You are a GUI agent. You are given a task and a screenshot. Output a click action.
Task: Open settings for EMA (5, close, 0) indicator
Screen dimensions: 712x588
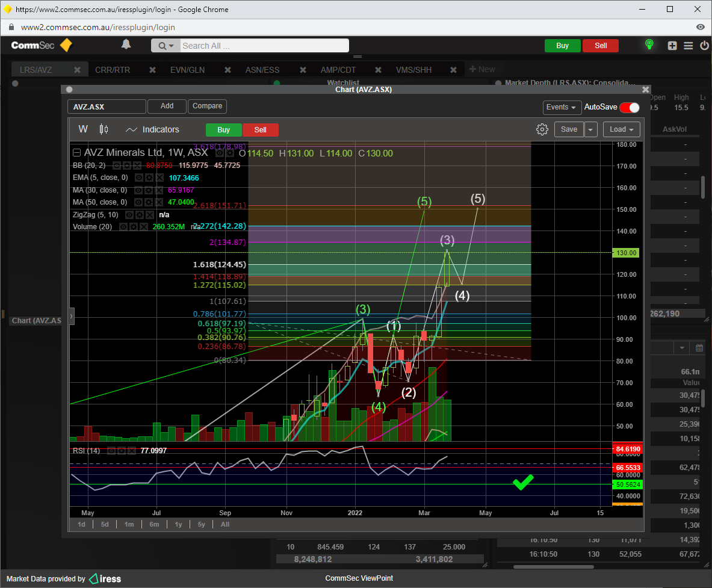149,178
